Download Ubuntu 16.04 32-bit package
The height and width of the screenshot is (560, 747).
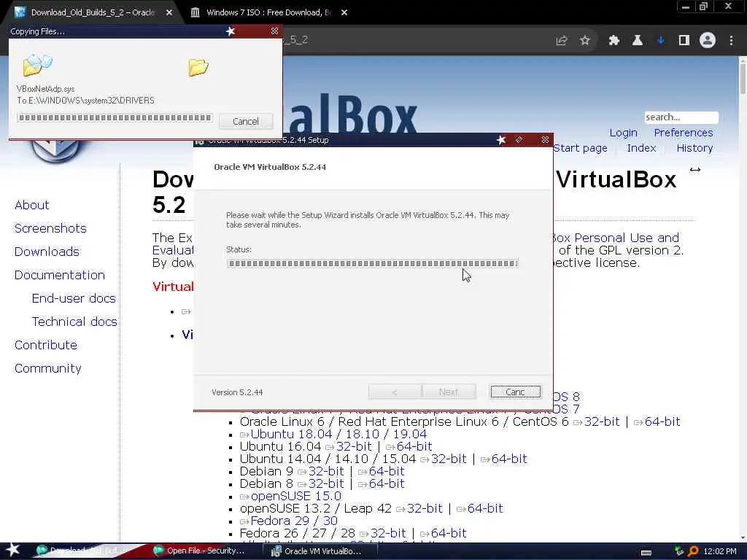pos(354,447)
